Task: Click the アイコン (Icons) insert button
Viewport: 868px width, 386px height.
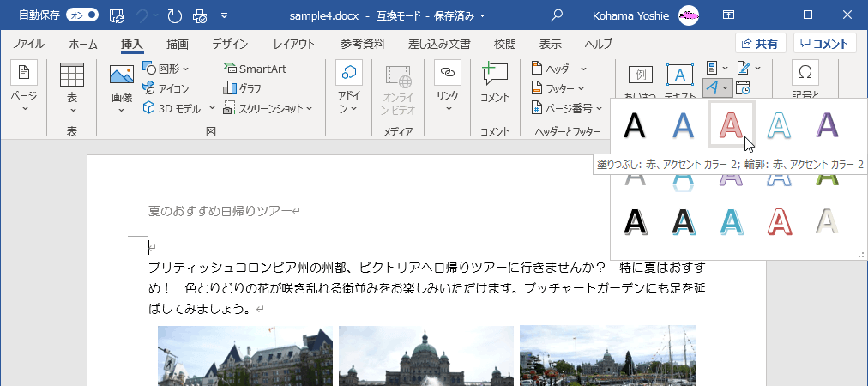Action: (166, 88)
